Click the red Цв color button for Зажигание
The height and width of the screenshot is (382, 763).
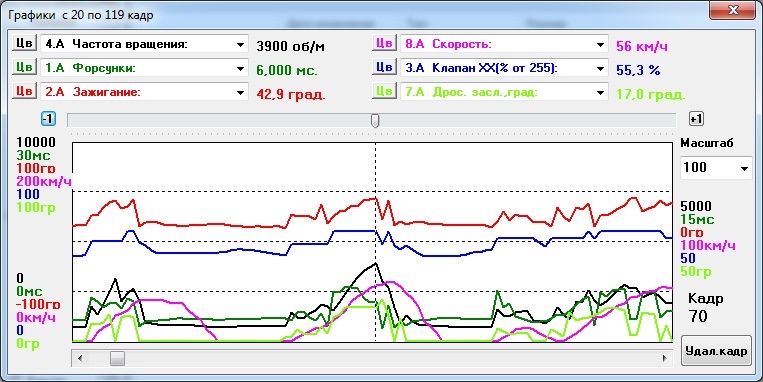pos(24,91)
